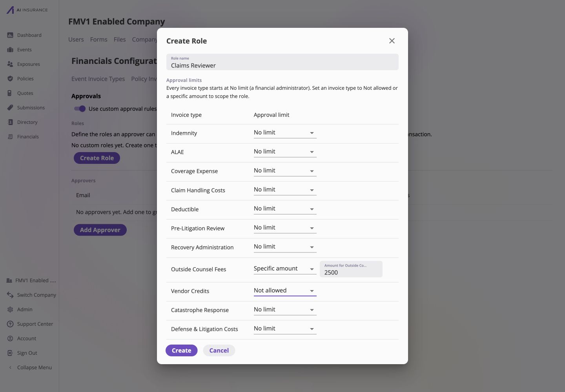Open the Support Center help icon

10,324
